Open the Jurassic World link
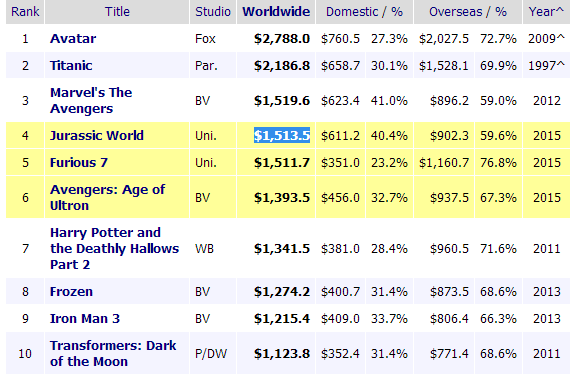 (97, 136)
